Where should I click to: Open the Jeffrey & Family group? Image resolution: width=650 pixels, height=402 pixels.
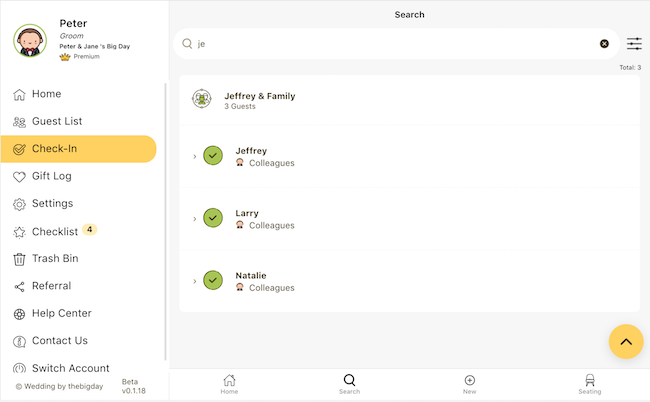pyautogui.click(x=260, y=100)
